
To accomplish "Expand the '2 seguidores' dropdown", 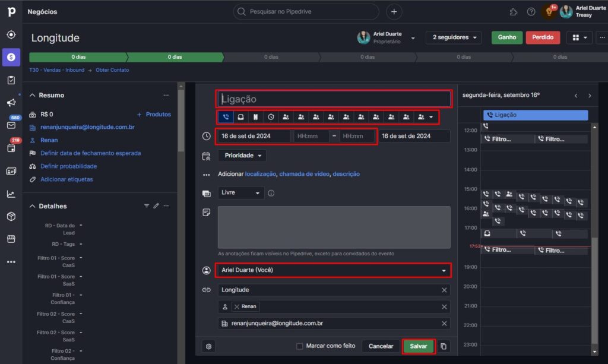I will click(x=453, y=37).
